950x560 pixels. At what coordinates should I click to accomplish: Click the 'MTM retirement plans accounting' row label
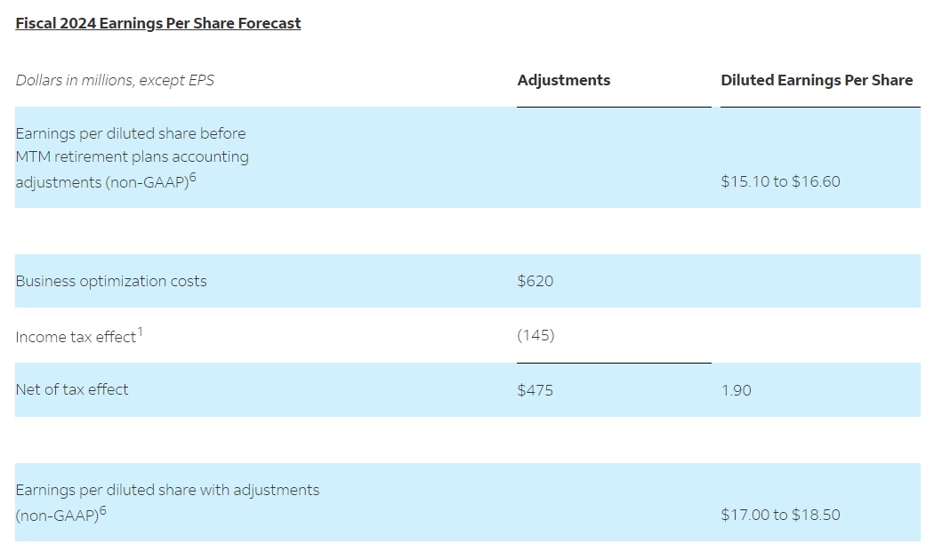click(132, 156)
